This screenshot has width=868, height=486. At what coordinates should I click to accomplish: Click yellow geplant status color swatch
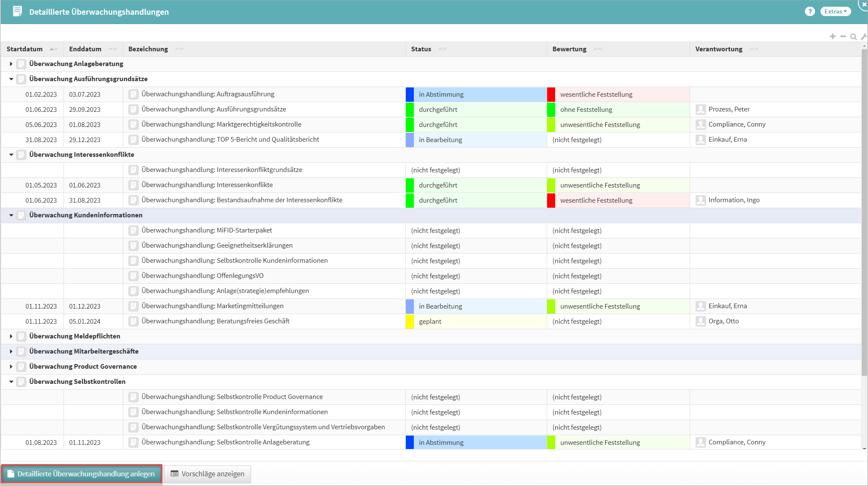point(410,321)
